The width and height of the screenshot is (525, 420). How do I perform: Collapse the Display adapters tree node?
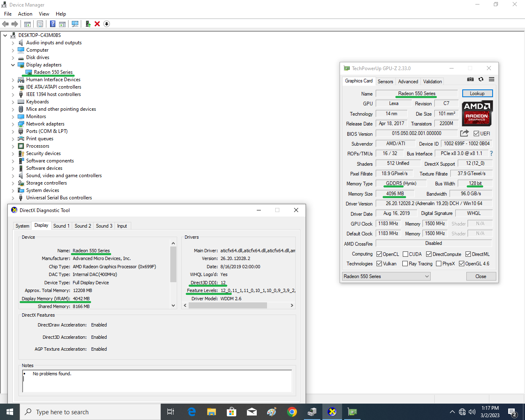13,65
